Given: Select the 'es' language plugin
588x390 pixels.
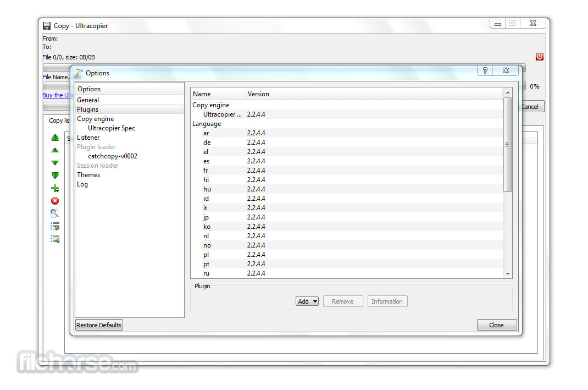Looking at the screenshot, I should click(x=347, y=161).
